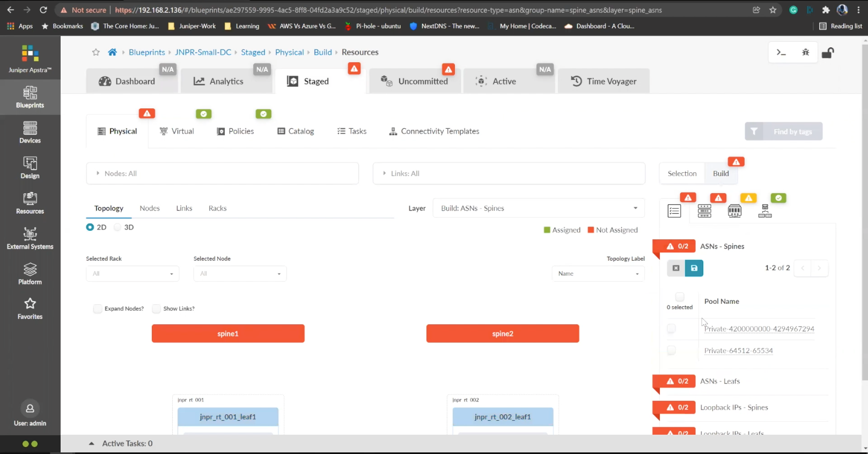This screenshot has height=454, width=868.
Task: Select the 3D topology radio button
Action: click(x=117, y=227)
